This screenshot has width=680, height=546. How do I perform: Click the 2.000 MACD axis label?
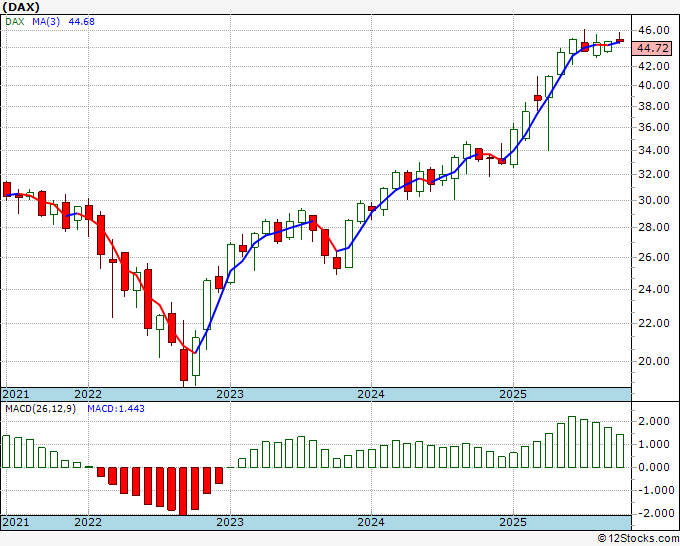[654, 421]
